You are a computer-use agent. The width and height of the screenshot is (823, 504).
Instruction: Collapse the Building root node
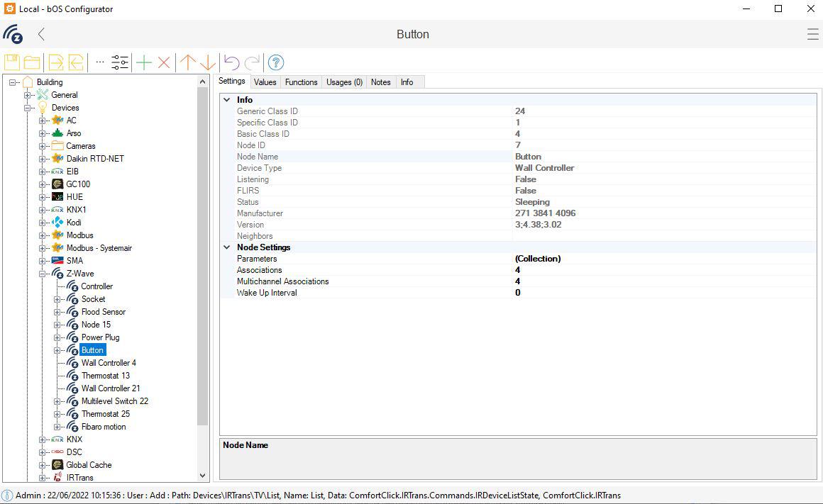pos(13,82)
